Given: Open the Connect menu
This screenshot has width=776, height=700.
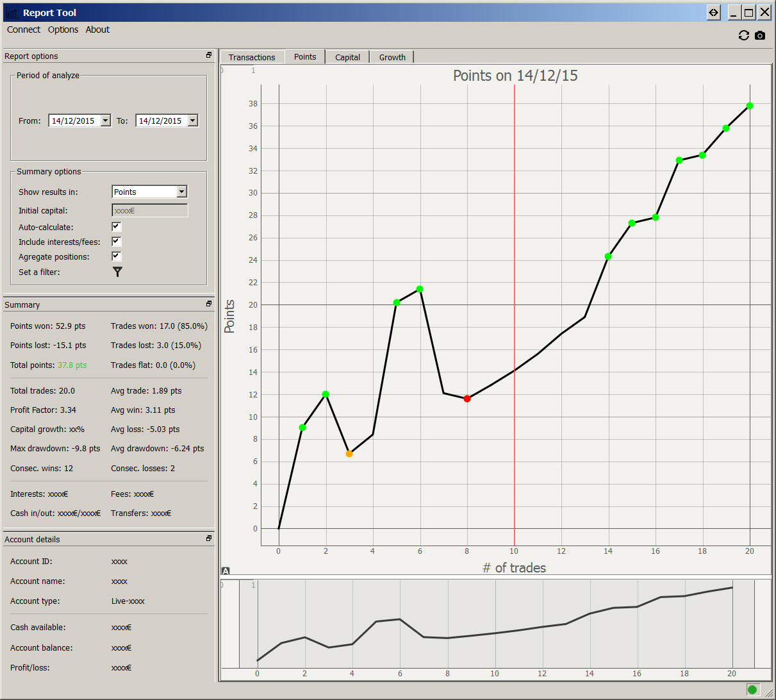Looking at the screenshot, I should [x=24, y=29].
